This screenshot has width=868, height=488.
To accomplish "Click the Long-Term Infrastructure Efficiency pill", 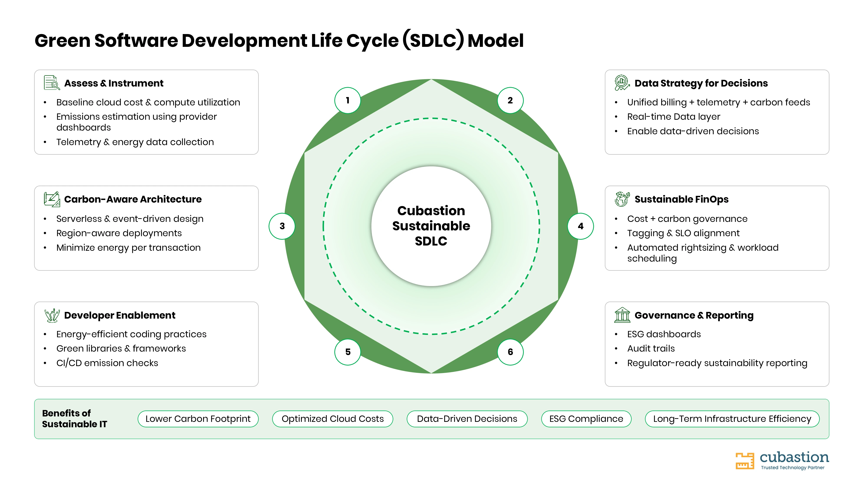I will coord(732,419).
